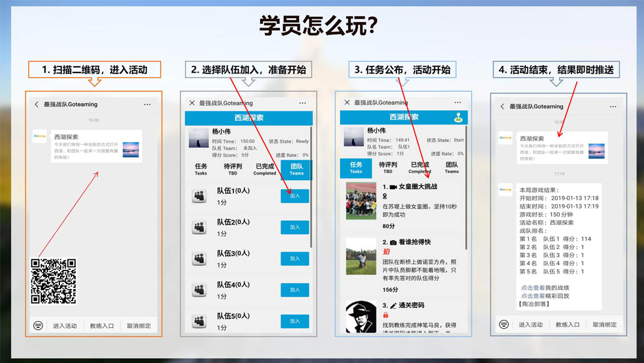Click the 女皇圈大挑战 task thumbnail photo
644x363 pixels.
(361, 201)
